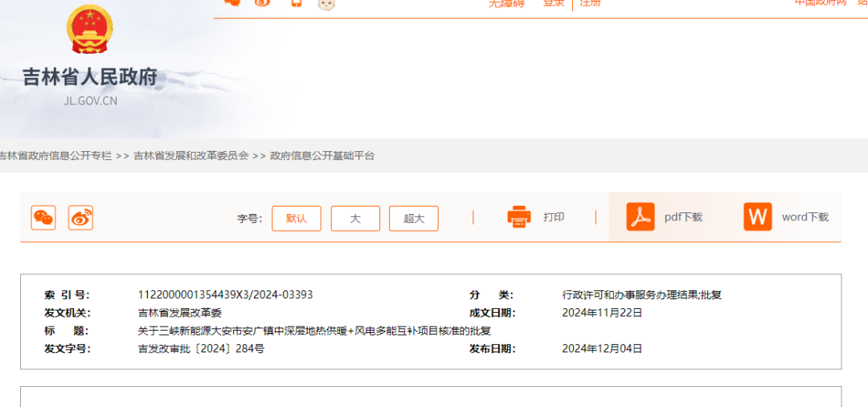Screen dimensions: 868x407
Task: Open 吉林省发展和改革委员会 breadcrumb link
Action: [x=190, y=156]
